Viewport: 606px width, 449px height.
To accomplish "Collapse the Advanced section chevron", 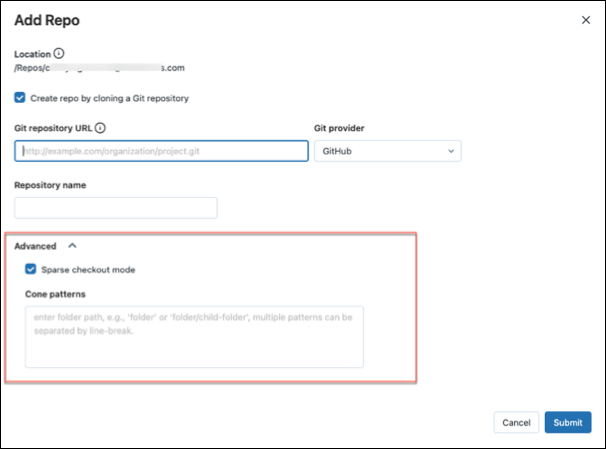I will [71, 245].
